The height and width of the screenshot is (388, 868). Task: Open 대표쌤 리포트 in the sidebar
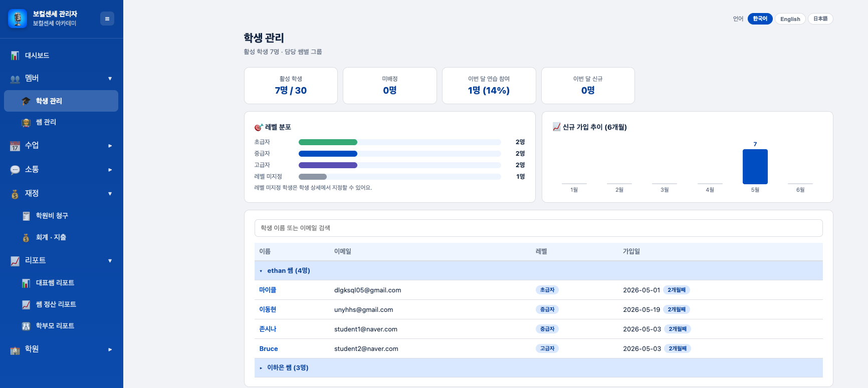(x=61, y=283)
